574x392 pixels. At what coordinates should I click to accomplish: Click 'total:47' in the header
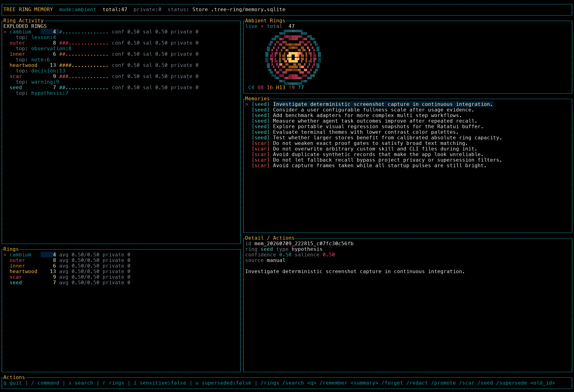coord(115,10)
